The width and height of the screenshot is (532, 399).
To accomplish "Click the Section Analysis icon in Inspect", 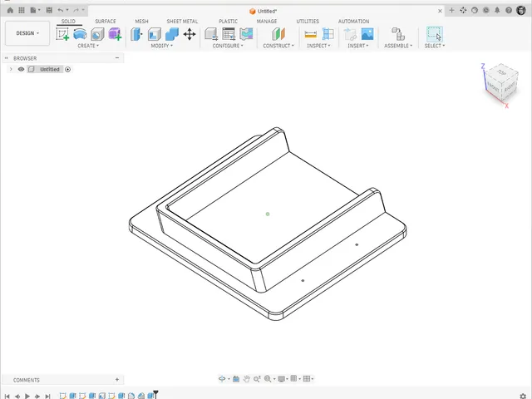I will (328, 34).
